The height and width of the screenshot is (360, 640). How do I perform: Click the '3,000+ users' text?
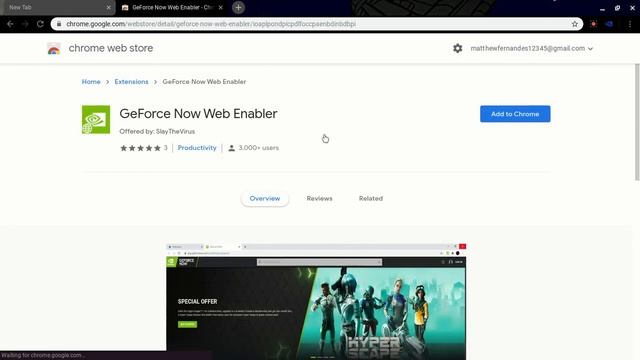coord(259,148)
